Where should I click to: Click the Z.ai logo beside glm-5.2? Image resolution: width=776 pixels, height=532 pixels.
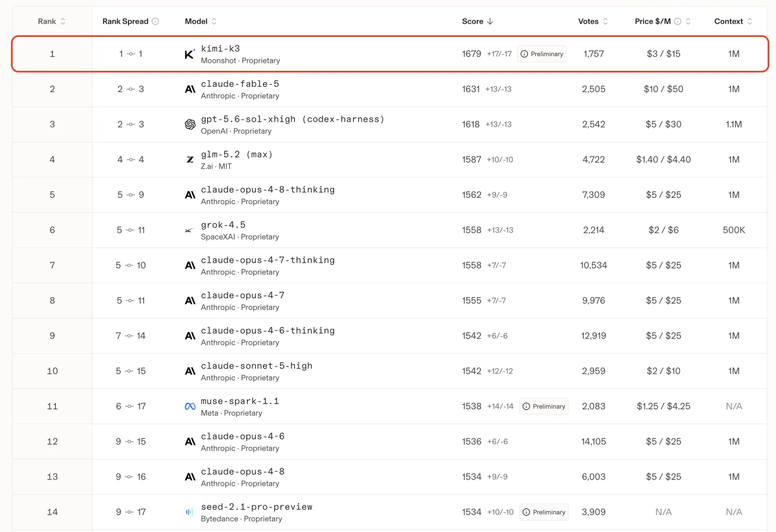tap(190, 160)
